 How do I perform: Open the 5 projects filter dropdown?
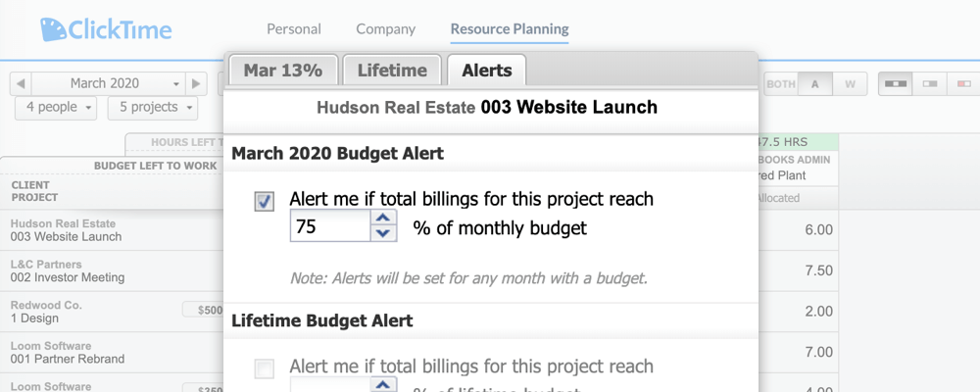tap(152, 107)
